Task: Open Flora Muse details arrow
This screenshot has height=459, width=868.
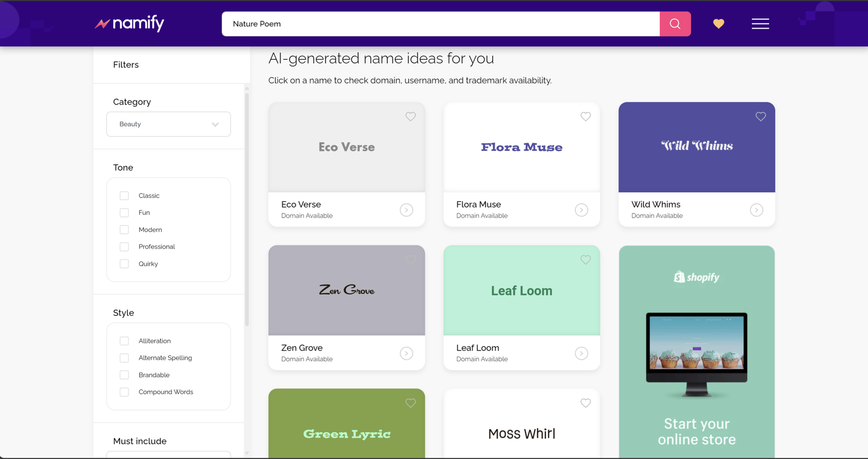Action: tap(582, 210)
